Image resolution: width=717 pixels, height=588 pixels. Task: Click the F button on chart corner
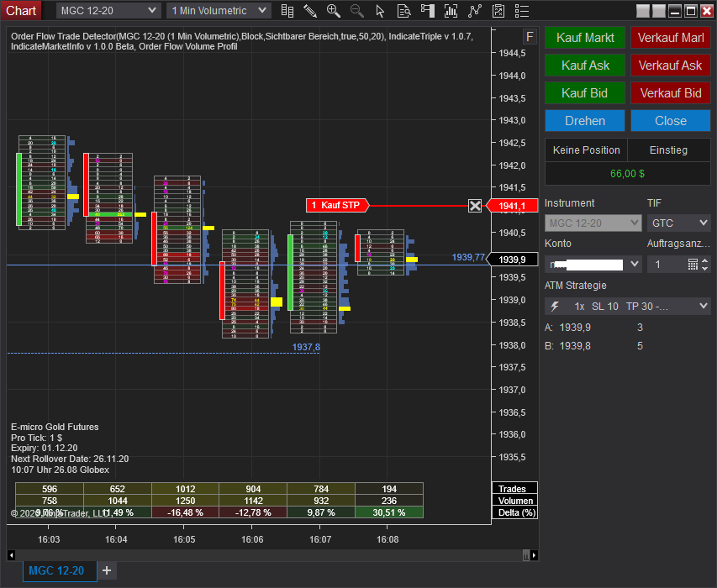[x=530, y=36]
